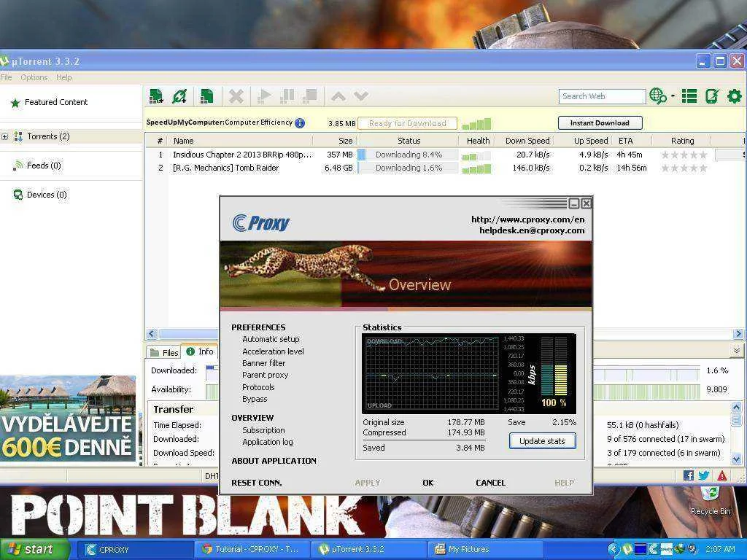747x560 pixels.
Task: Click the Update stats button
Action: (x=542, y=441)
